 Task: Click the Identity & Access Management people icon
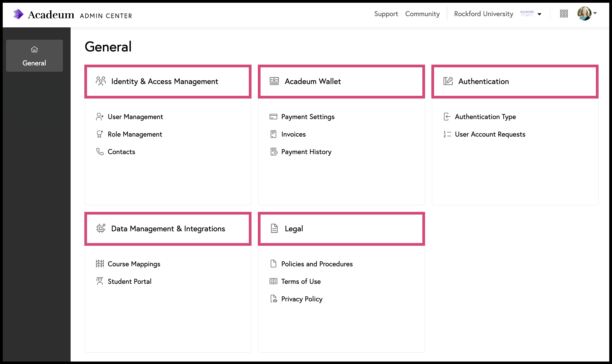coord(101,81)
